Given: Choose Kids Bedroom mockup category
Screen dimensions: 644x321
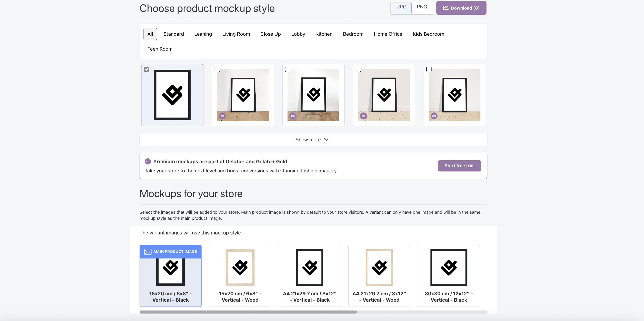Looking at the screenshot, I should [x=428, y=34].
